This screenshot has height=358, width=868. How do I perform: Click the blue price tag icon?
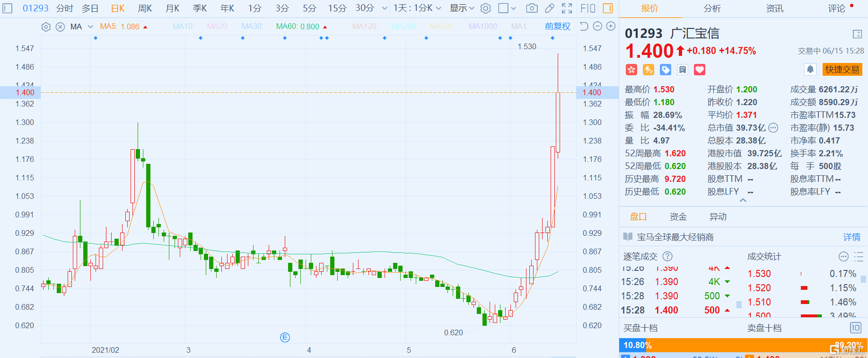click(666, 70)
